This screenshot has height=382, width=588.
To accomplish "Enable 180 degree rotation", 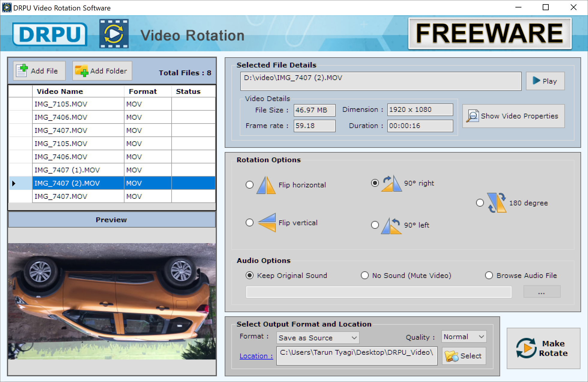I will [x=480, y=203].
